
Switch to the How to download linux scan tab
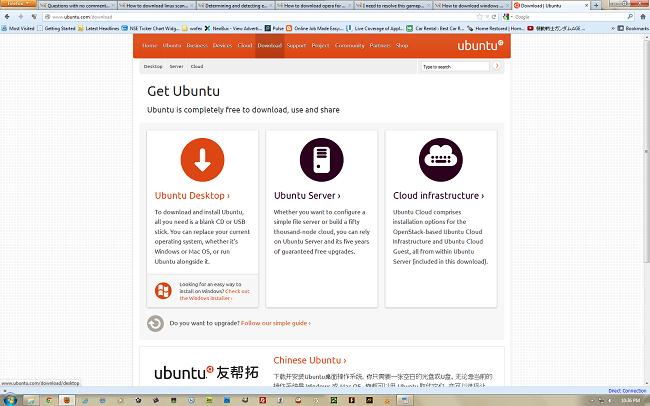coord(156,5)
